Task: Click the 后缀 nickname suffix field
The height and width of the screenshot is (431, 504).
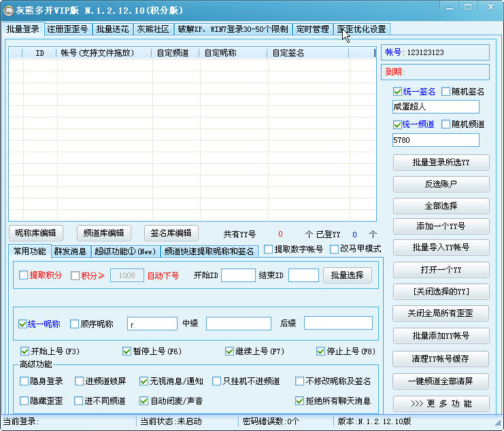Action: 338,323
